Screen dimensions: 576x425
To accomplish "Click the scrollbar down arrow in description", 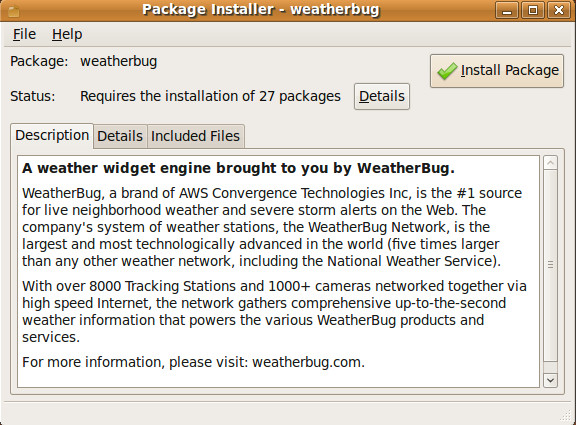I will coord(550,380).
